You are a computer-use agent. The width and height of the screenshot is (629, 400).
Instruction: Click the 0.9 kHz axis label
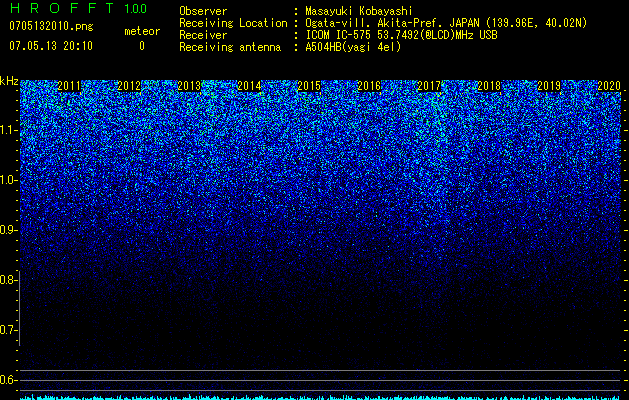pyautogui.click(x=9, y=230)
